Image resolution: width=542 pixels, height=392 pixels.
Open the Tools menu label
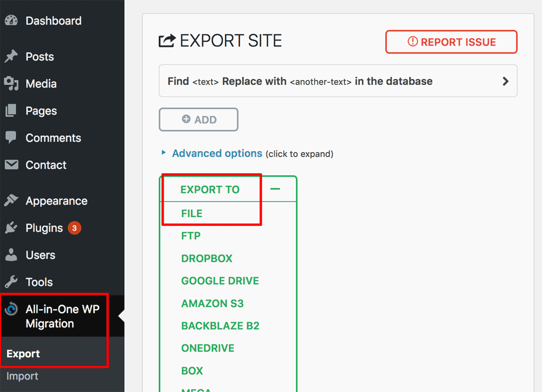pos(40,282)
